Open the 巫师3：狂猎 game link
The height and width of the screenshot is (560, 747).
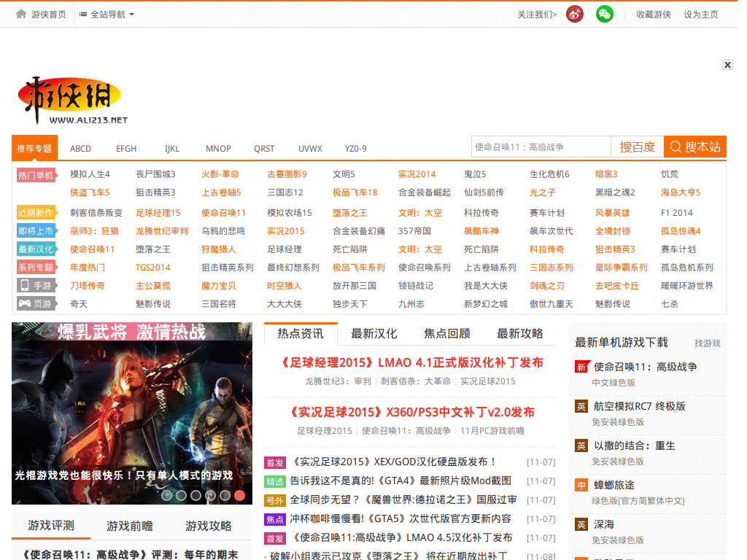94,231
